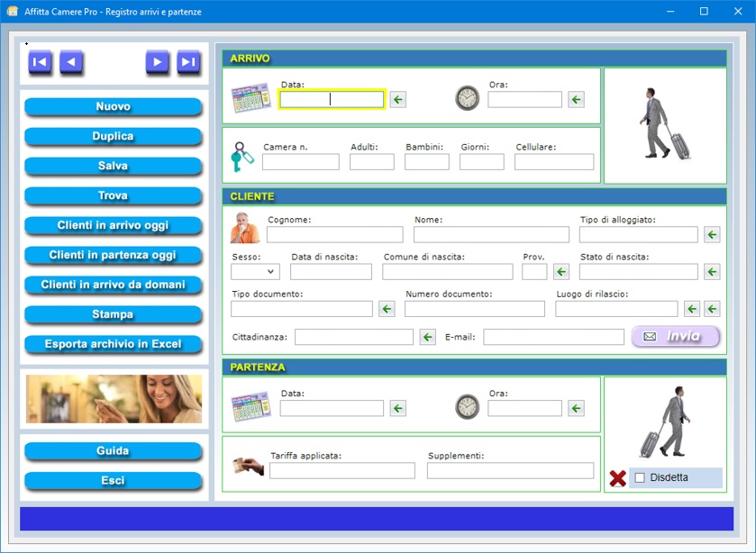
Task: Click the Camera n. field
Action: point(301,162)
